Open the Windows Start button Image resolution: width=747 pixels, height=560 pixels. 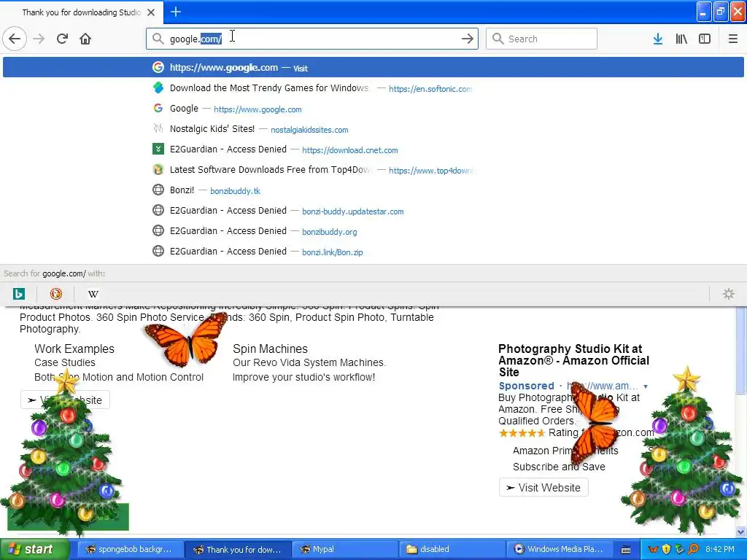tap(34, 550)
